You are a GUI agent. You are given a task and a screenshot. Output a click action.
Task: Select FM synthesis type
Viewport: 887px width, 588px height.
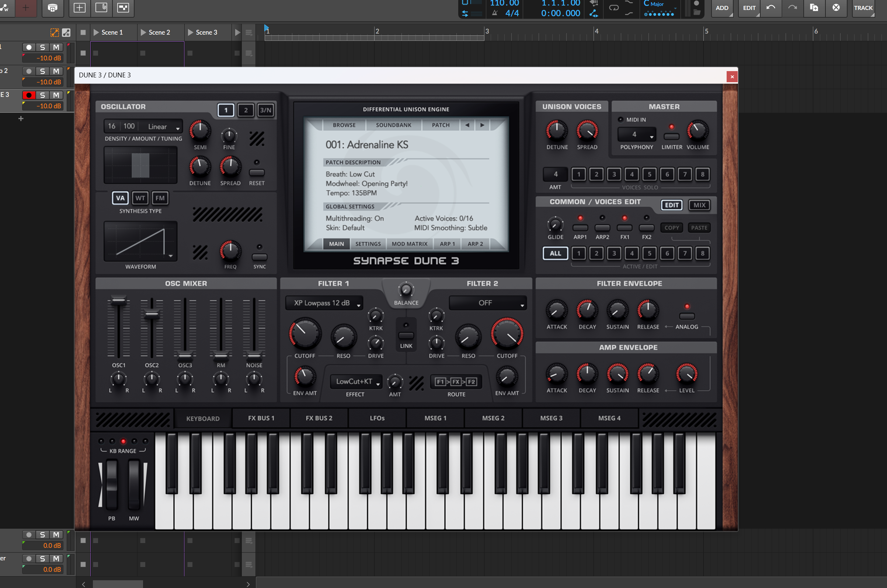tap(160, 198)
